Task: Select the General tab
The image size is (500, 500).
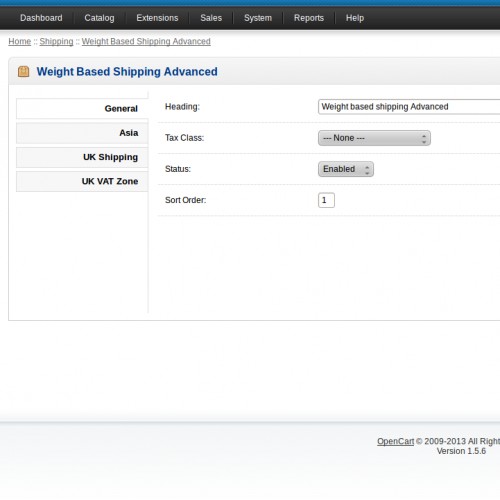Action: pos(82,109)
